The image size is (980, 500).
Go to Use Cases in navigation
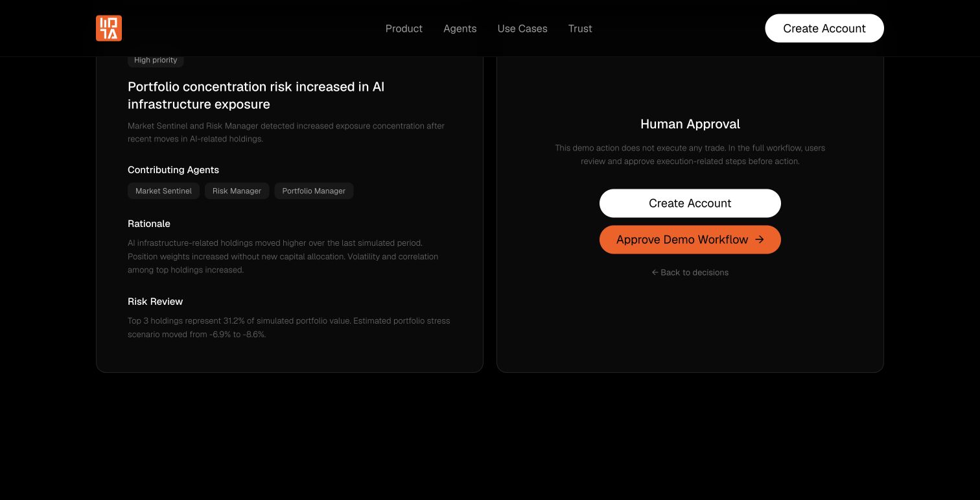pos(522,29)
